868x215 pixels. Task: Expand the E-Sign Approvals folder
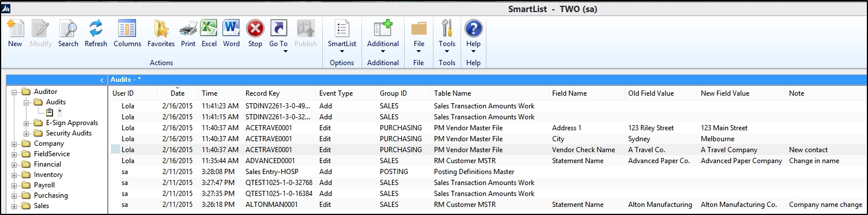click(26, 123)
